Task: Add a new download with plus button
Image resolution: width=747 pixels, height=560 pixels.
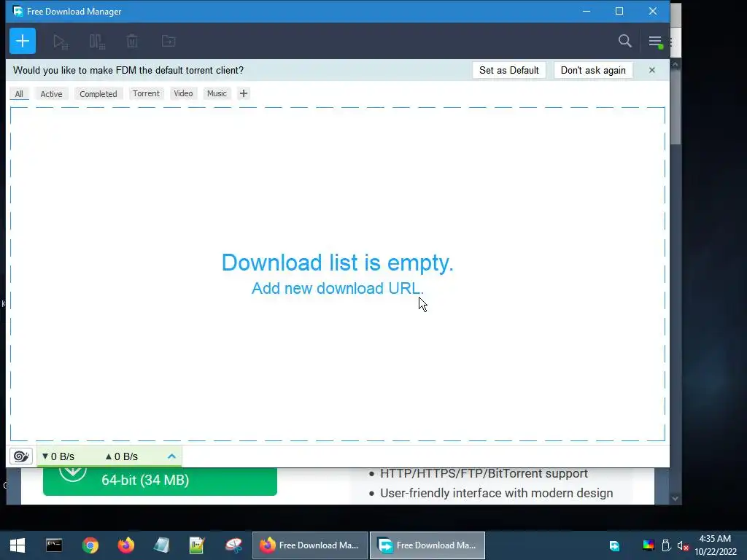Action: (x=23, y=41)
